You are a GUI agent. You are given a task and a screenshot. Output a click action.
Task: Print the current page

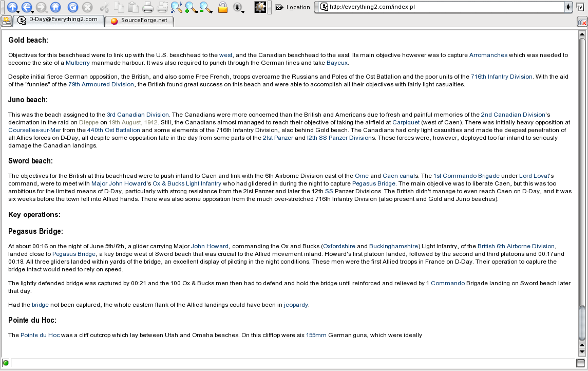(x=148, y=7)
